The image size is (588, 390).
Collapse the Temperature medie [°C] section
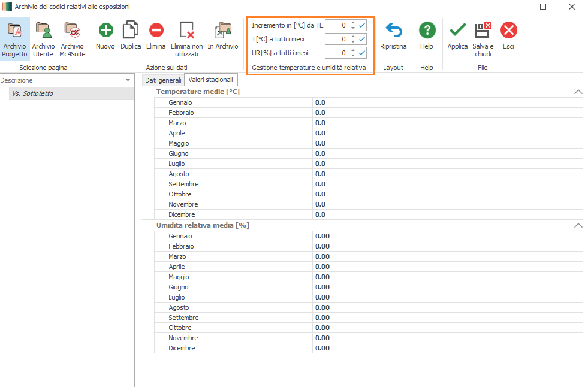pyautogui.click(x=578, y=92)
